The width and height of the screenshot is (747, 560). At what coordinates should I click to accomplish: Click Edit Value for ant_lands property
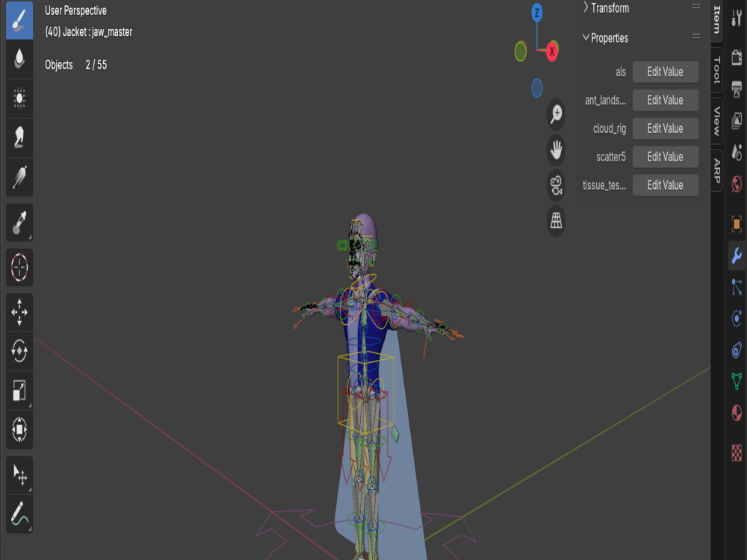[x=665, y=100]
